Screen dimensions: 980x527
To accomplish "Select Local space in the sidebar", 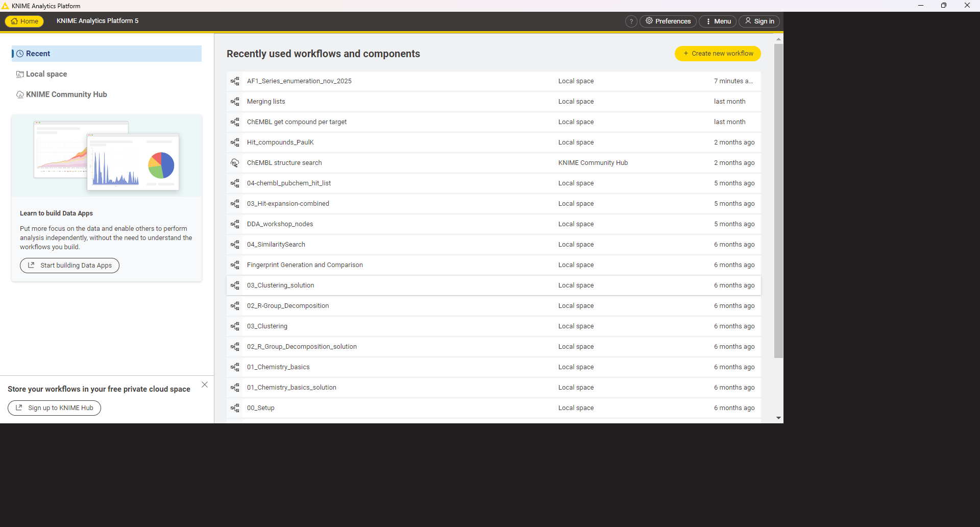I will point(46,74).
